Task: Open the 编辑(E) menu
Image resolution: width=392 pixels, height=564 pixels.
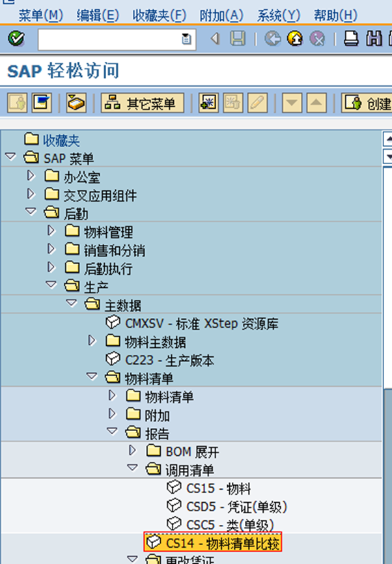Action: coord(98,16)
